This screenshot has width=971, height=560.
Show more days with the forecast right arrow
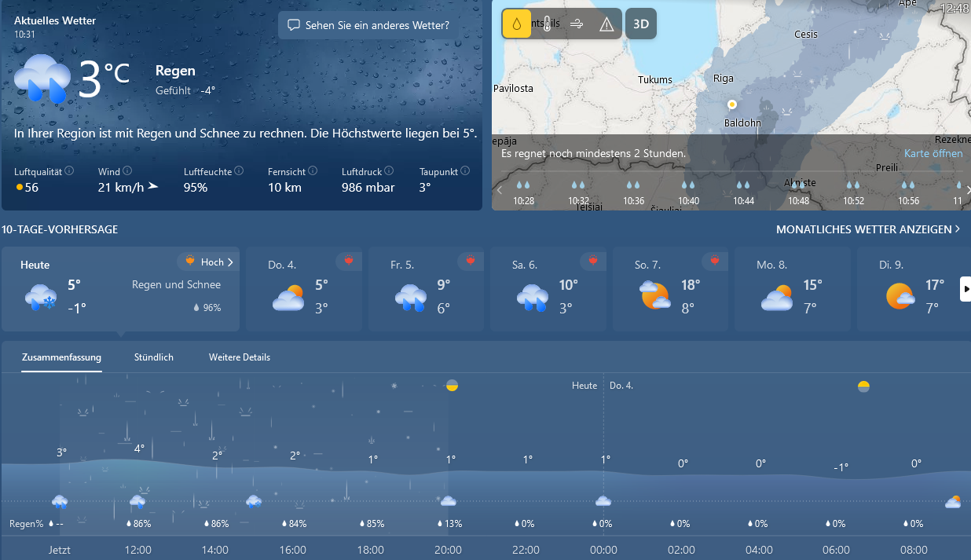coord(966,289)
